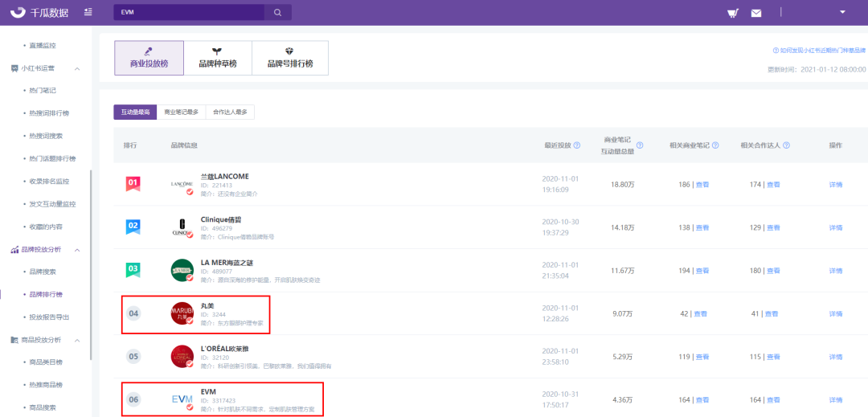Open 品牌搜索 in the sidebar
This screenshot has height=417, width=868.
tap(43, 272)
